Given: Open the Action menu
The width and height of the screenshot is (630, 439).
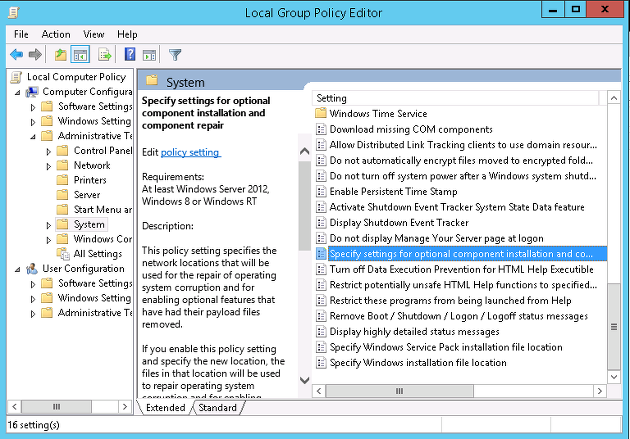Looking at the screenshot, I should click(56, 35).
